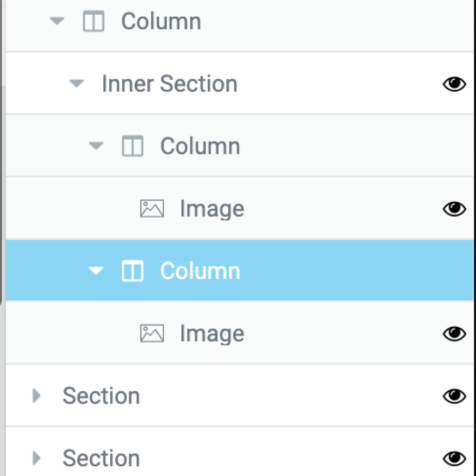Viewport: 476px width, 476px height.
Task: Click the top Column layout icon
Action: tap(93, 21)
